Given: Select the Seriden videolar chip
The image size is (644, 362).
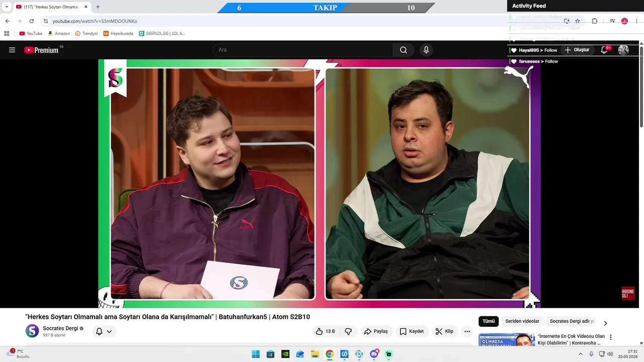Looking at the screenshot, I should pos(522,321).
